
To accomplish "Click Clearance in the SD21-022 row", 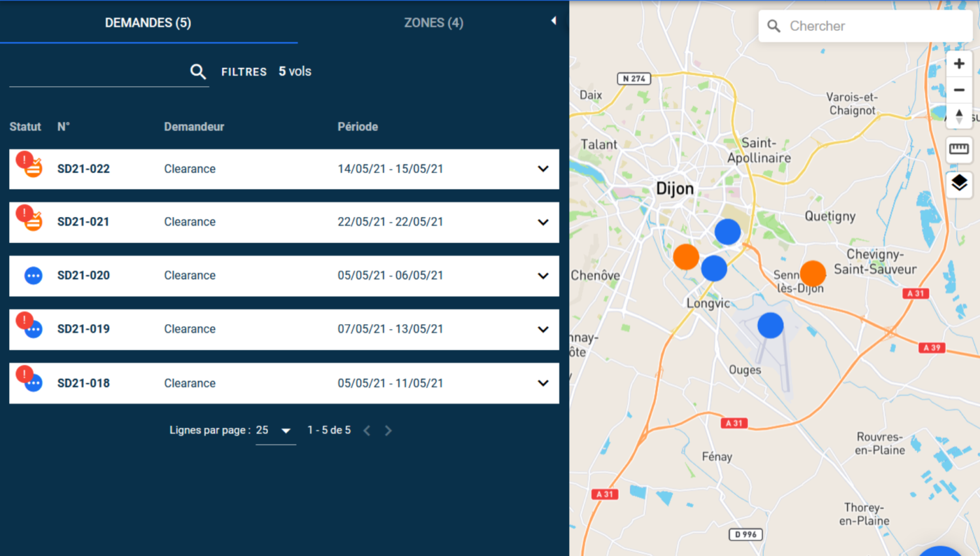I will 189,169.
